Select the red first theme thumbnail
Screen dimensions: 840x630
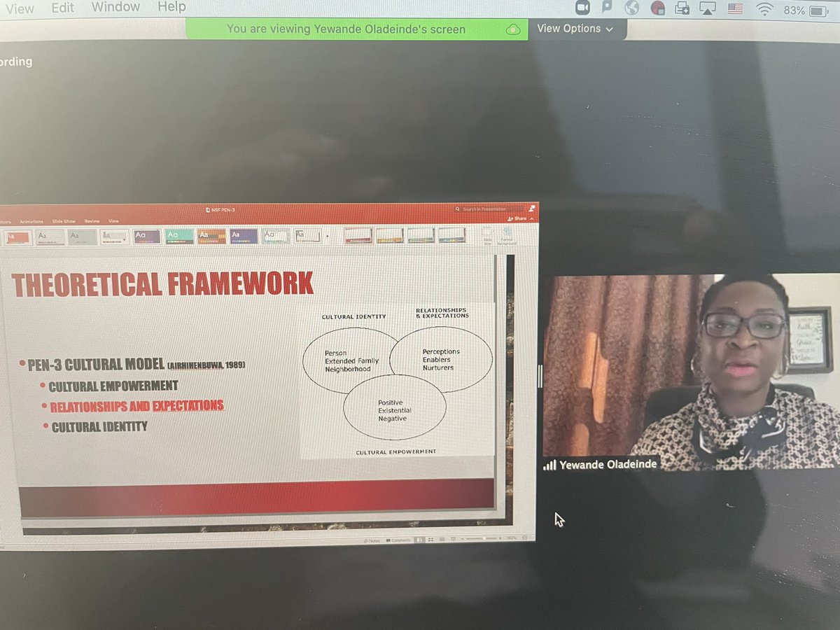tap(17, 237)
